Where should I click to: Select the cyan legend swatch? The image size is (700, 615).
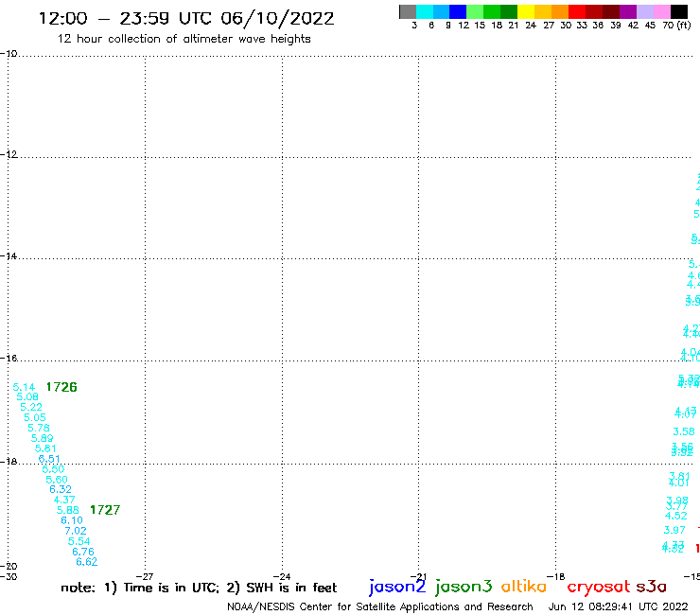coord(425,11)
